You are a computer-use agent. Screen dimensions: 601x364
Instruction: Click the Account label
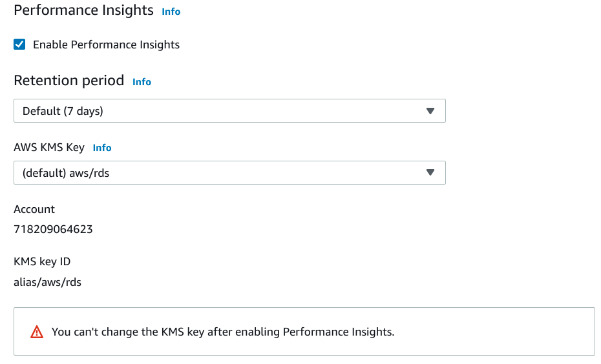(x=34, y=209)
